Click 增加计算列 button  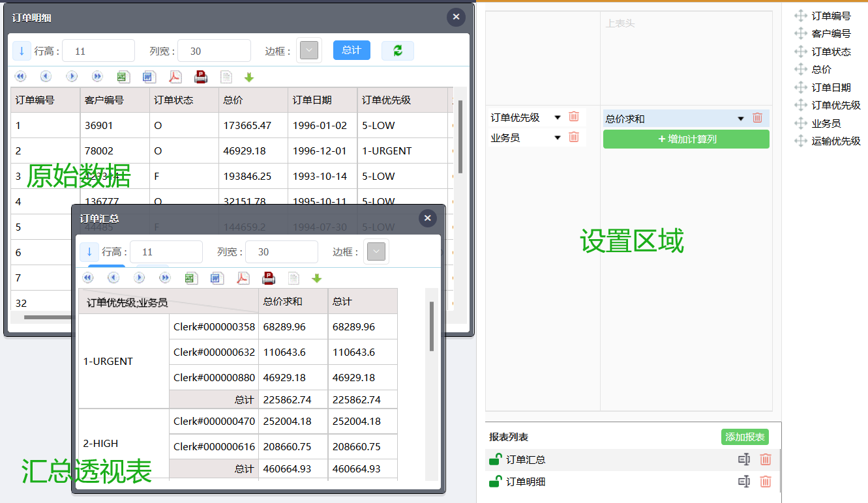tap(686, 139)
